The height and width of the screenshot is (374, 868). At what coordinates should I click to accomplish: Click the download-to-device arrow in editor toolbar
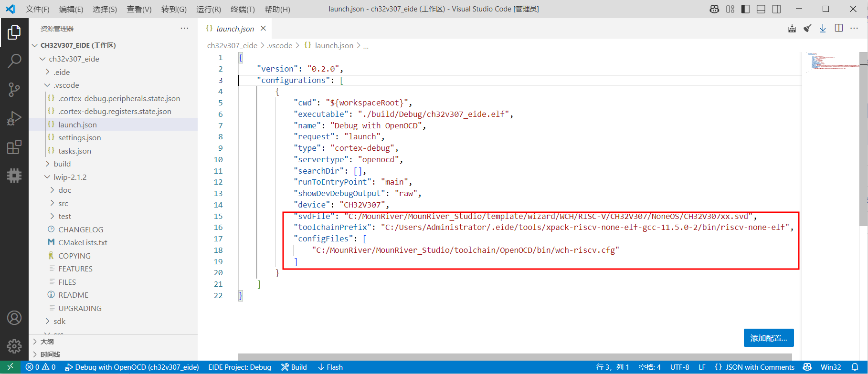823,29
